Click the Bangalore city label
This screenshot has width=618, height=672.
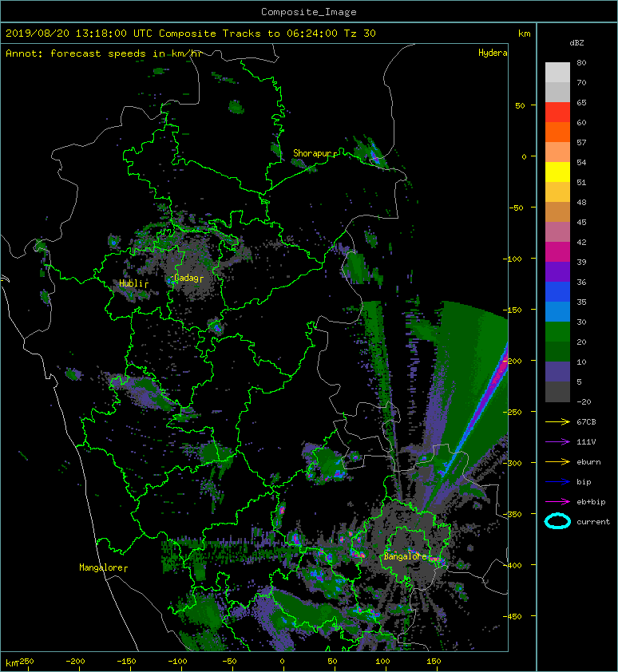[x=406, y=556]
